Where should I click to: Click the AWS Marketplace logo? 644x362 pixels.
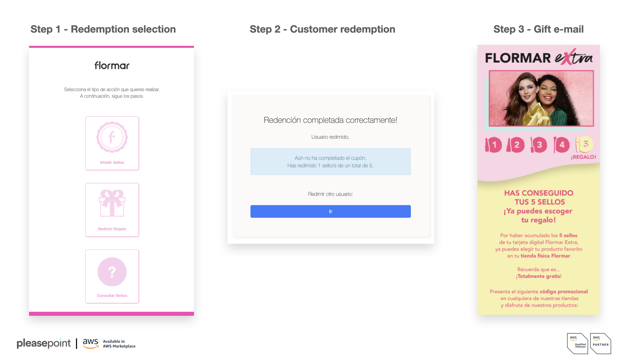[109, 344]
